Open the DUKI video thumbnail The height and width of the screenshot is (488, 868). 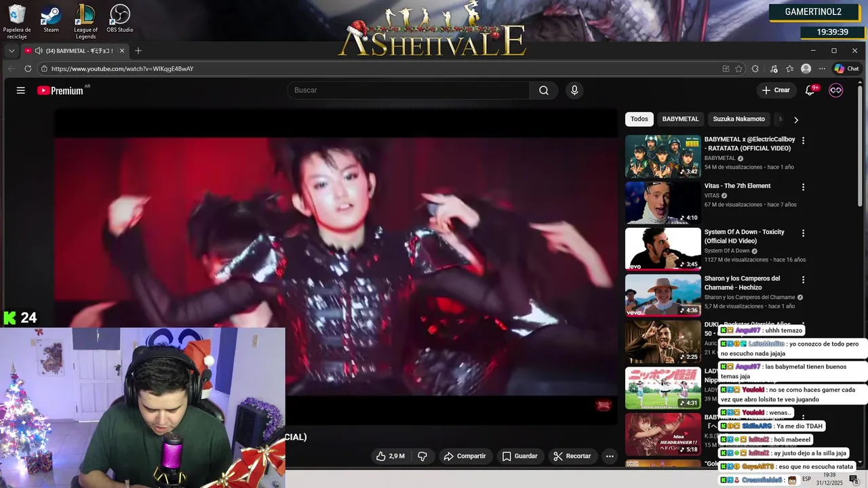click(x=663, y=342)
